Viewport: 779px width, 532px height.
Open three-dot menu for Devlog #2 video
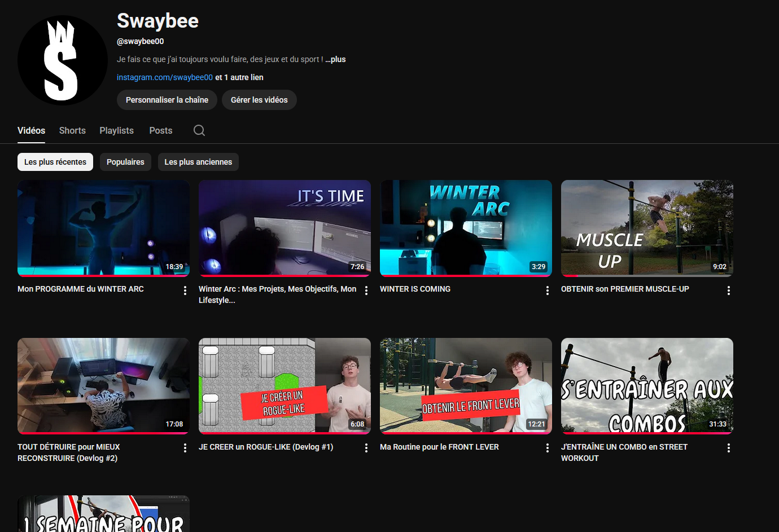point(185,448)
